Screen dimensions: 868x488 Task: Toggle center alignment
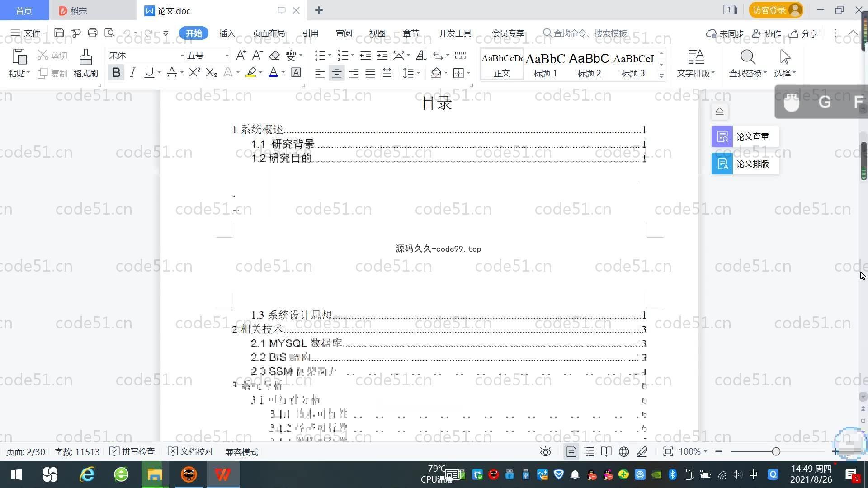pyautogui.click(x=336, y=73)
